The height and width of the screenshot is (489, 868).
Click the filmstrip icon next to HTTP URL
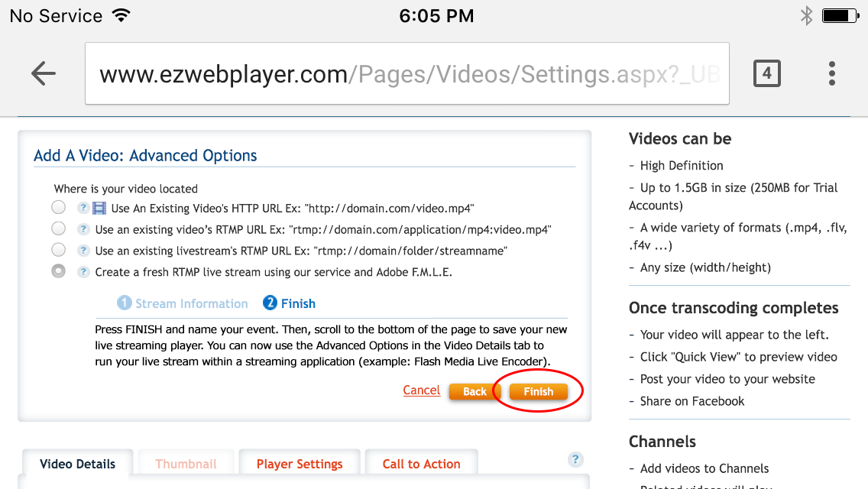(99, 208)
